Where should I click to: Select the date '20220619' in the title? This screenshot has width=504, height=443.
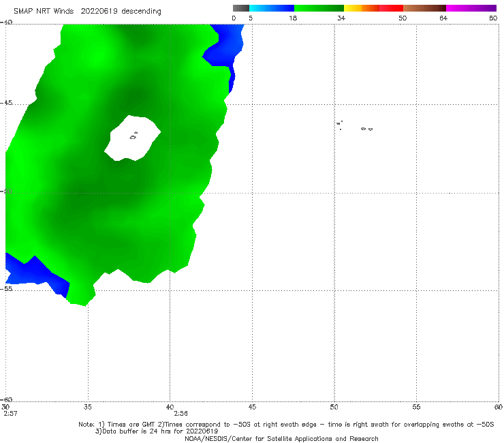(99, 12)
